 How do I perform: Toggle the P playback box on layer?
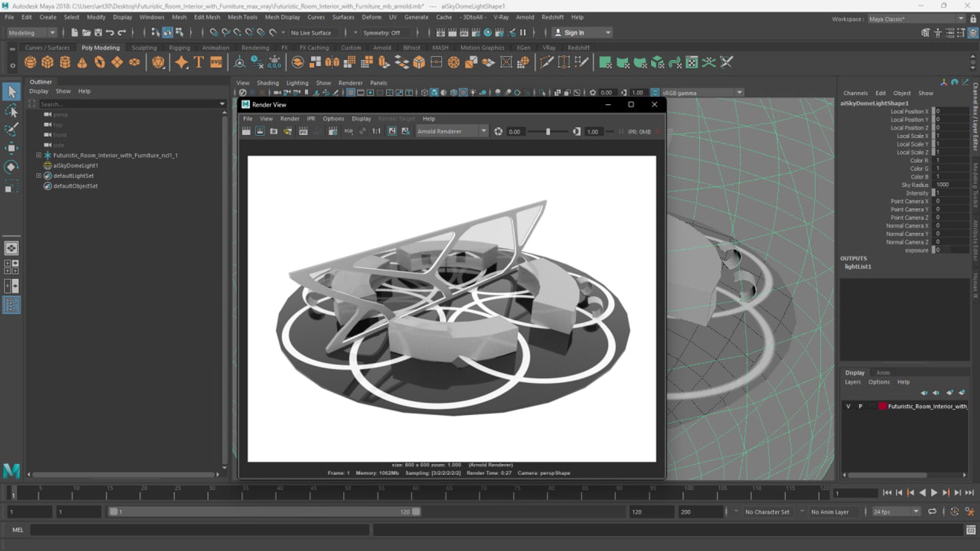click(861, 407)
